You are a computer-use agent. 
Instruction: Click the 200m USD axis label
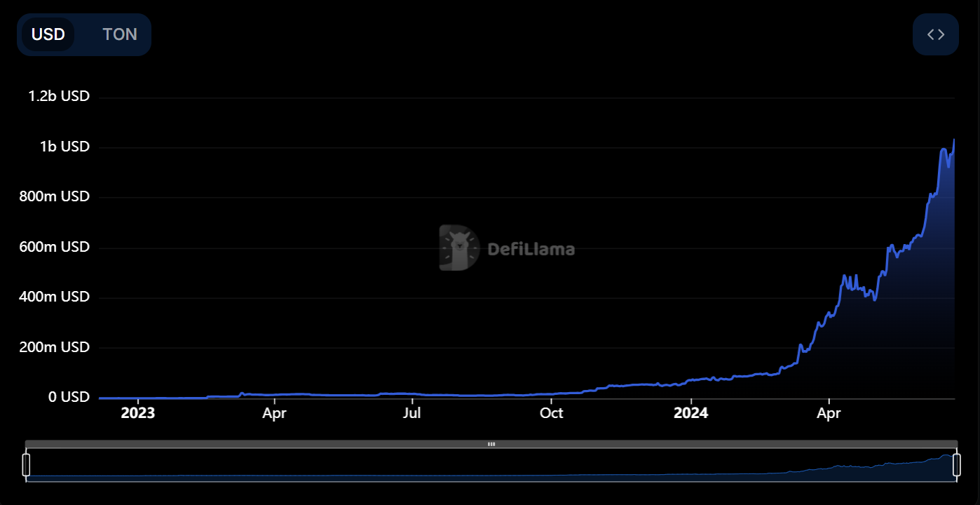(x=55, y=347)
